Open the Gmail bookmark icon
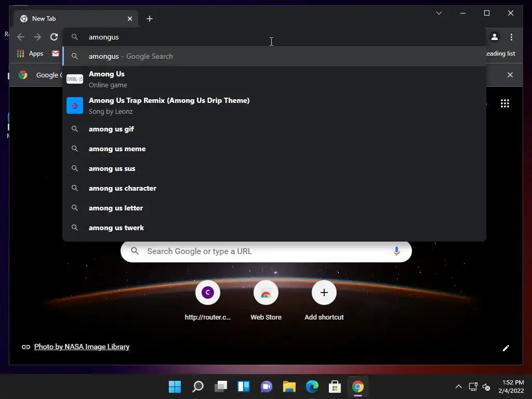 (x=55, y=54)
